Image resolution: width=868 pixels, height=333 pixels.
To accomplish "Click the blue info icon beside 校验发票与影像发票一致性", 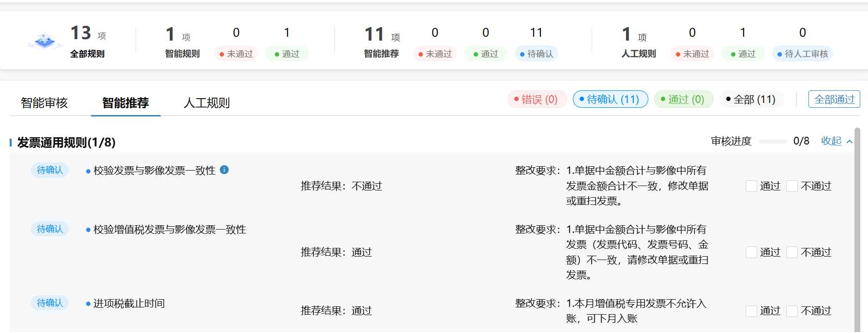I will click(224, 170).
